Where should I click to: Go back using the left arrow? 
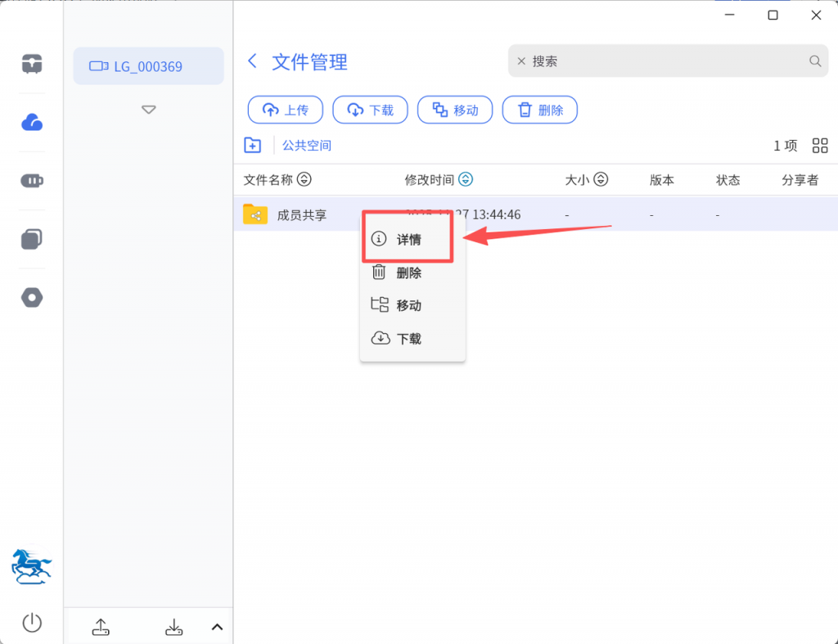click(253, 61)
